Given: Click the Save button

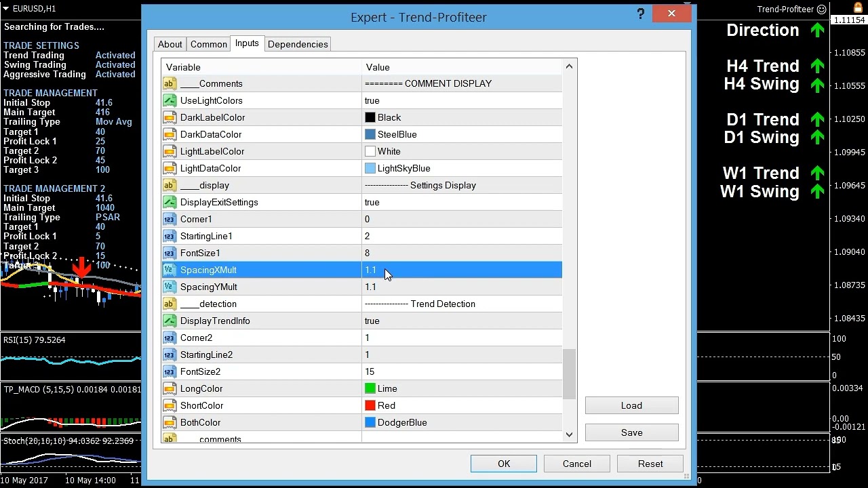Looking at the screenshot, I should (x=631, y=432).
